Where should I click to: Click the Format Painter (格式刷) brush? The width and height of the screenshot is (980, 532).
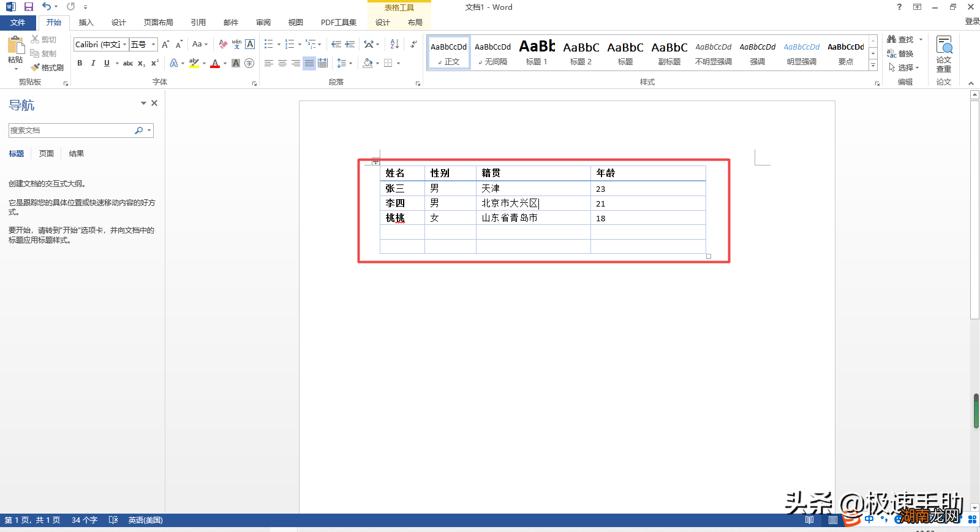pyautogui.click(x=35, y=67)
